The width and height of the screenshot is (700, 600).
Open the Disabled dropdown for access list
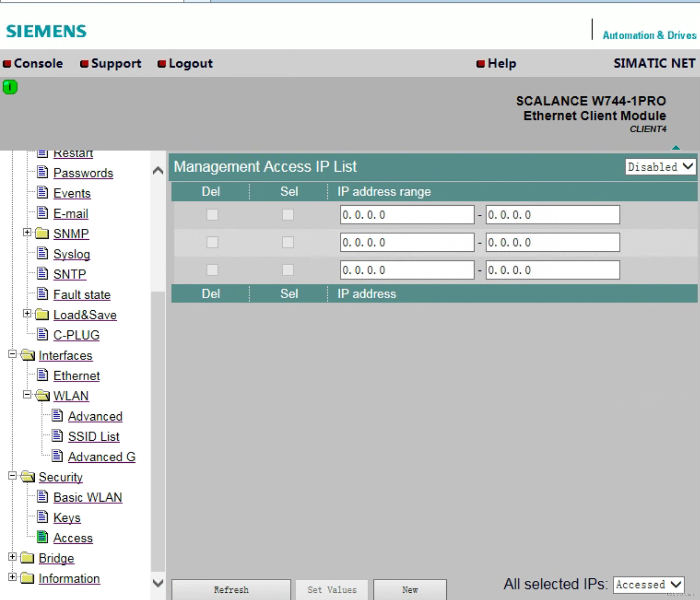click(660, 167)
